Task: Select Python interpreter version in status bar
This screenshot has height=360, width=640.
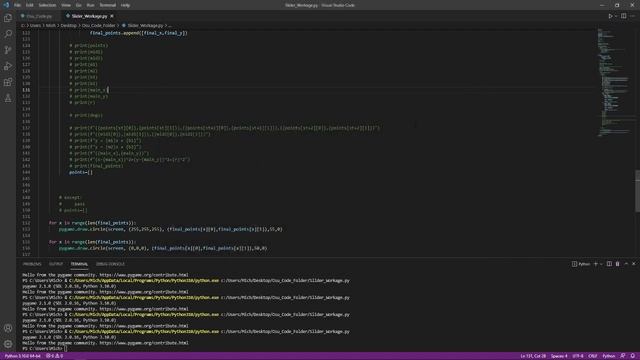Action: tap(22, 356)
